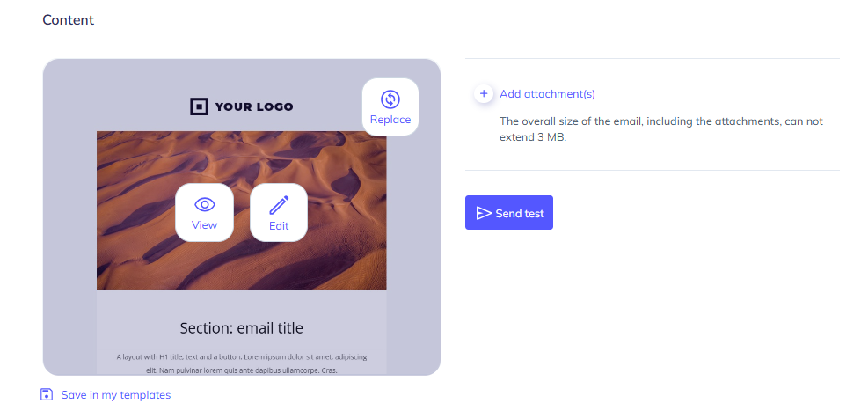Click the plus icon for attachments
The image size is (868, 418).
[x=484, y=94]
